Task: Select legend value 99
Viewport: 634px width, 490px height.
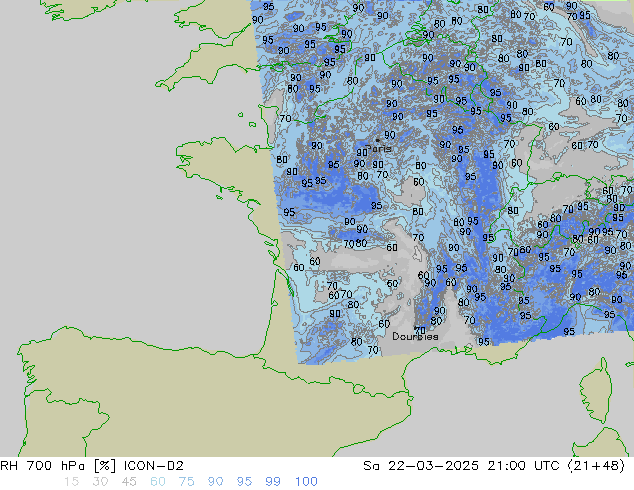Action: (273, 482)
